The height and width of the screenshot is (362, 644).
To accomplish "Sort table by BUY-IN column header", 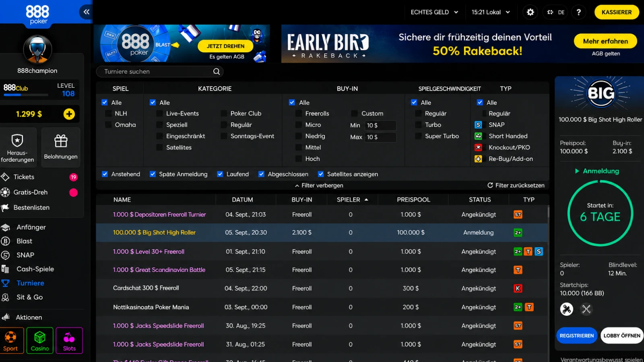I will 302,200.
